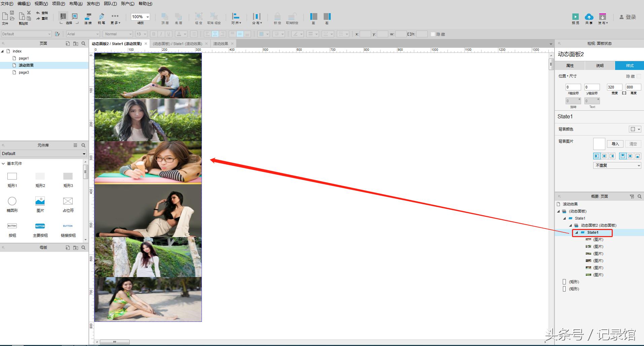Select center horizontal background alignment button

tap(604, 156)
